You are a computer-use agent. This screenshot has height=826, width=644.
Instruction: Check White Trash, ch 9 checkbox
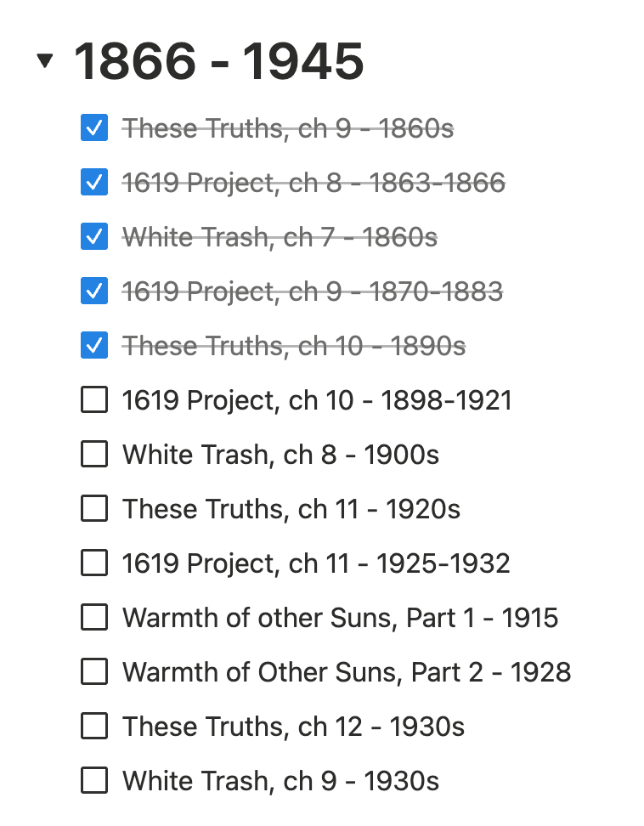(x=94, y=780)
